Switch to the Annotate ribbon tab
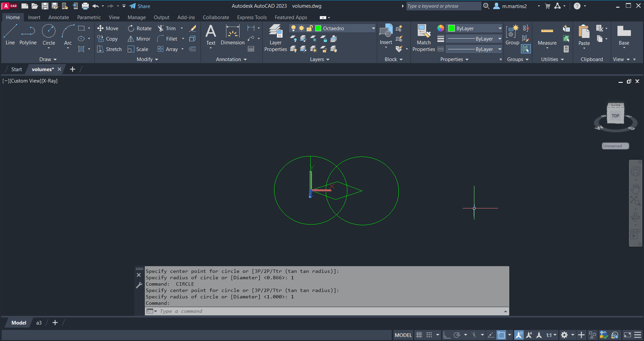 (x=58, y=17)
